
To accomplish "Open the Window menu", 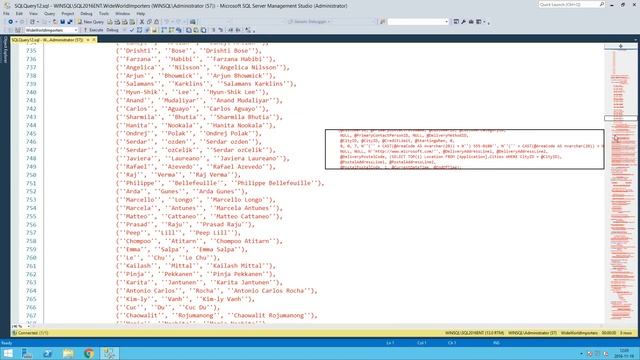I will pyautogui.click(x=122, y=13).
